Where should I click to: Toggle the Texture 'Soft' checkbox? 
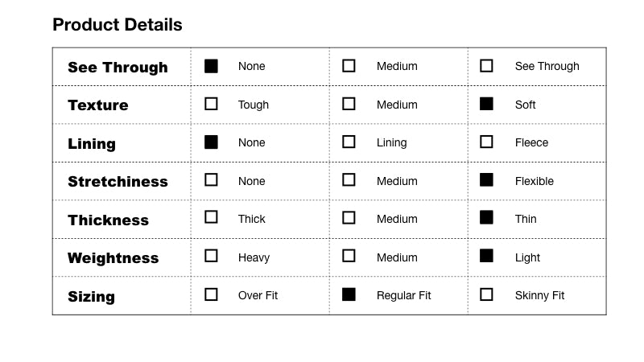tap(486, 104)
